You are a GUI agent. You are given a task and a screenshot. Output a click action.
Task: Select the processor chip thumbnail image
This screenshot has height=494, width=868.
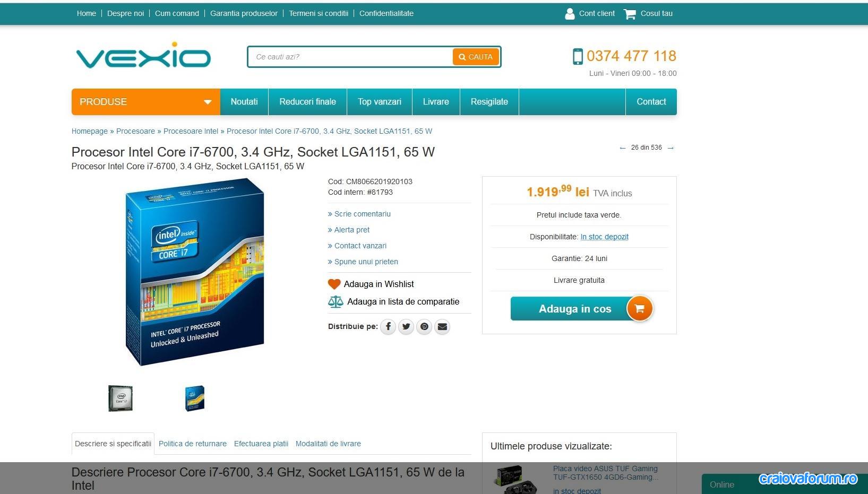pos(121,398)
